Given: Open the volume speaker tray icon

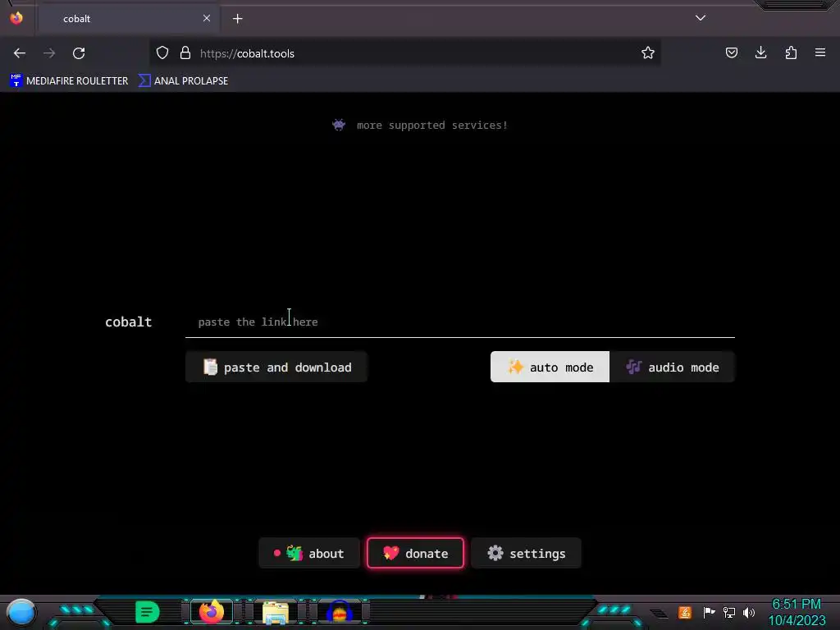Looking at the screenshot, I should [749, 612].
